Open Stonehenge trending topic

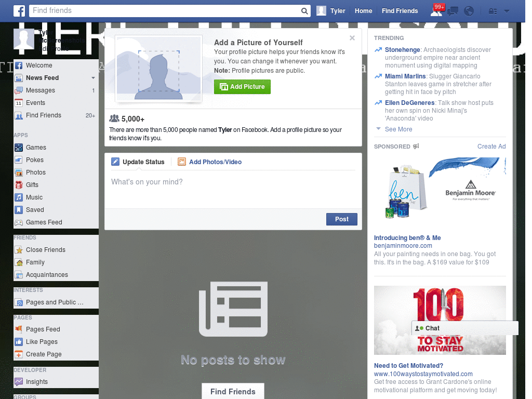tap(403, 50)
